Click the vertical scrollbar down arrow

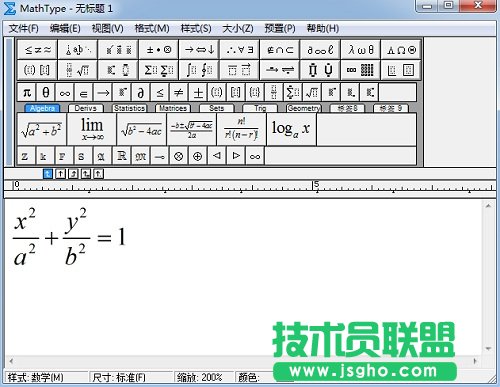pos(488,348)
